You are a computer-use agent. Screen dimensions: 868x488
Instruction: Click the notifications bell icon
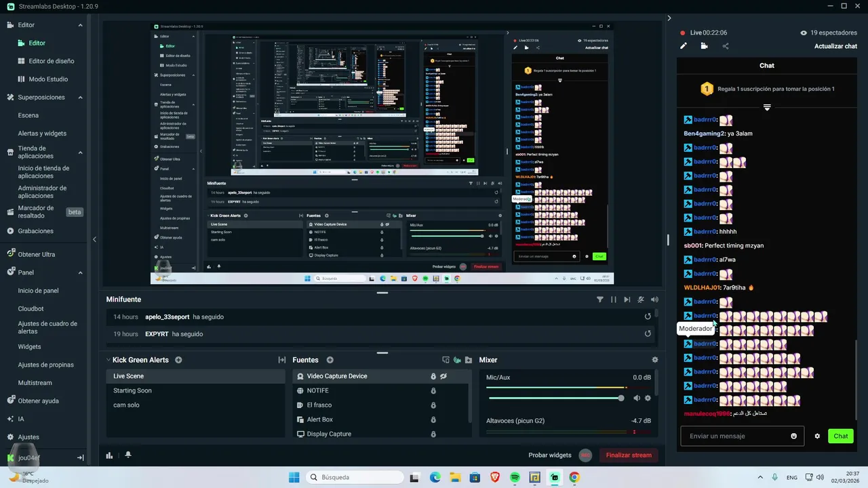(x=127, y=455)
